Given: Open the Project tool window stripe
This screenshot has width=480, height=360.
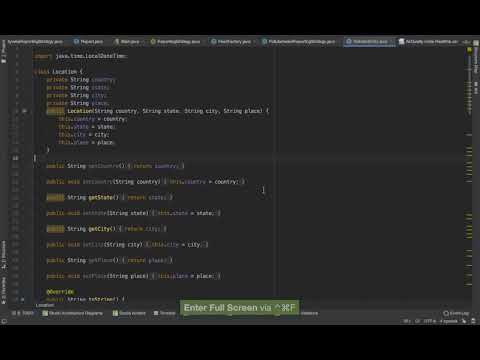Looking at the screenshot, I should (4, 52).
